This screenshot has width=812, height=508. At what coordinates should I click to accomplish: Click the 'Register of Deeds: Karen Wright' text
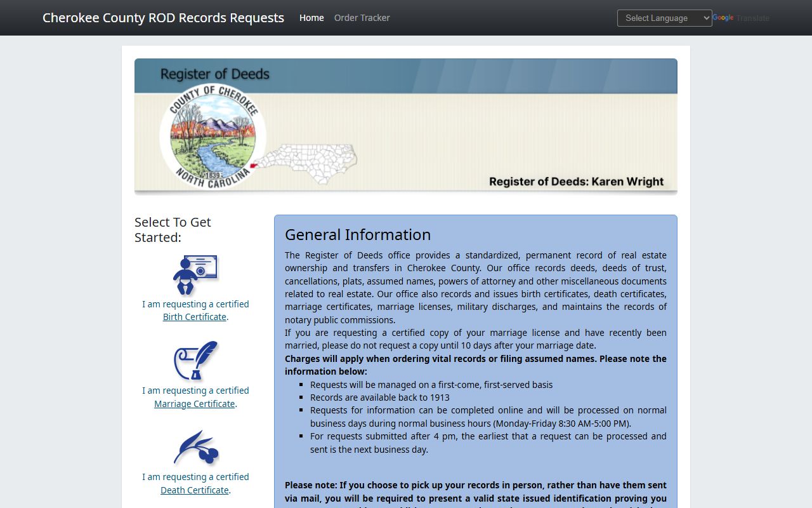(576, 182)
